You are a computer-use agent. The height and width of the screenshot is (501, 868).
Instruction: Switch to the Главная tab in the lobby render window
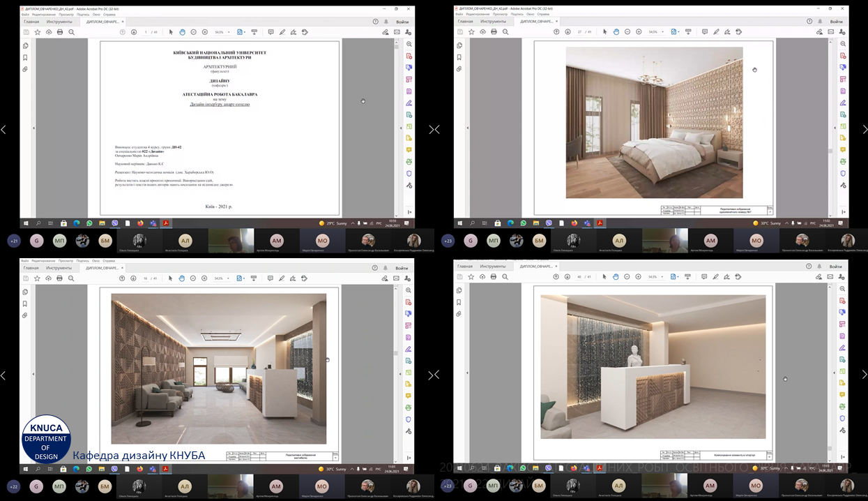(31, 267)
